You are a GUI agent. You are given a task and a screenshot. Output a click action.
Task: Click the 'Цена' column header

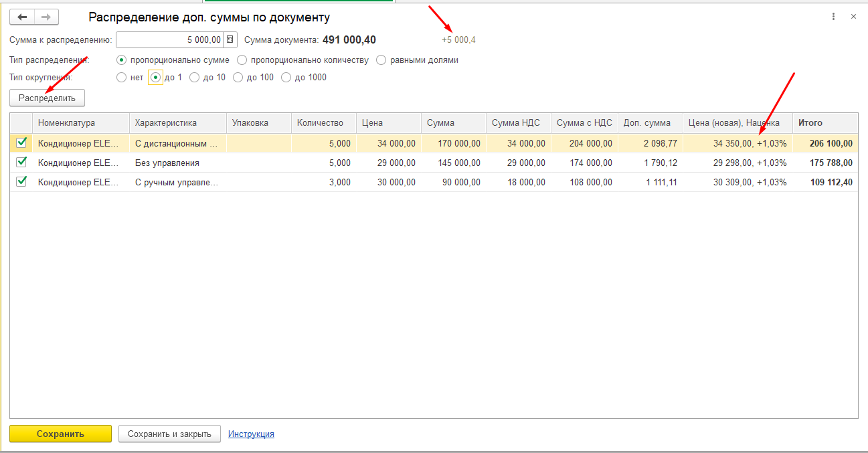pyautogui.click(x=389, y=123)
